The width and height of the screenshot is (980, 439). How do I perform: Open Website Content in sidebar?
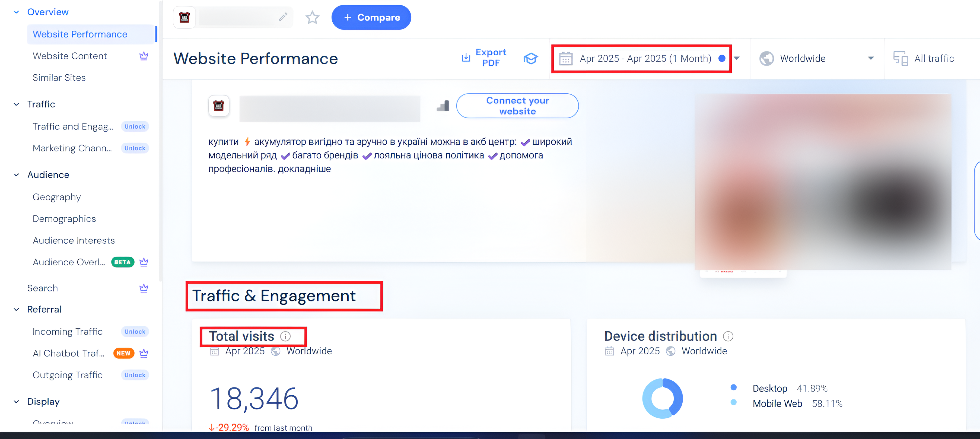pos(70,56)
